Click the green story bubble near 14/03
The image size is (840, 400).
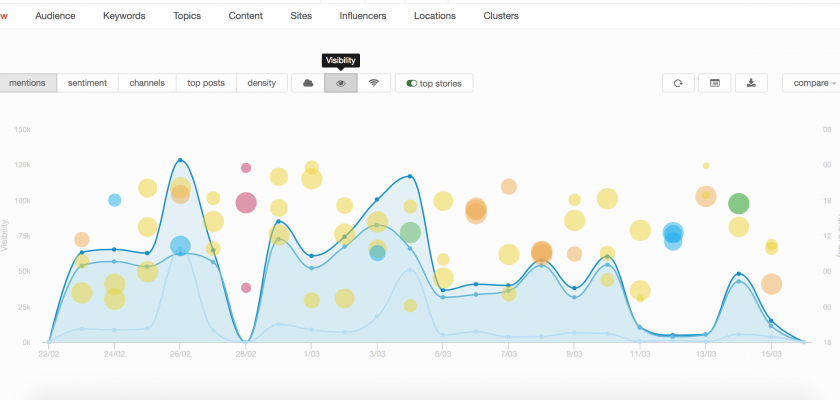pyautogui.click(x=738, y=204)
